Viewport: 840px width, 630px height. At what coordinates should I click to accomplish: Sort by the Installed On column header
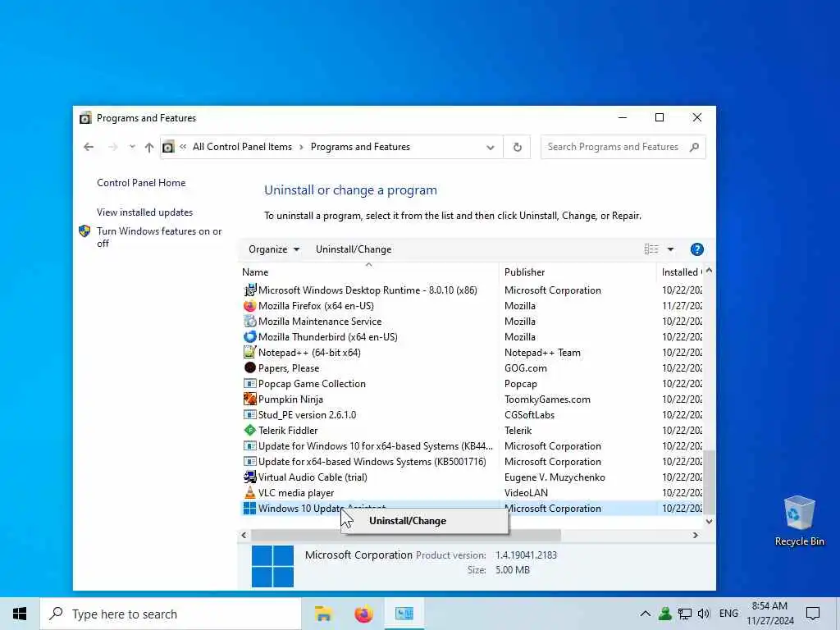point(682,272)
